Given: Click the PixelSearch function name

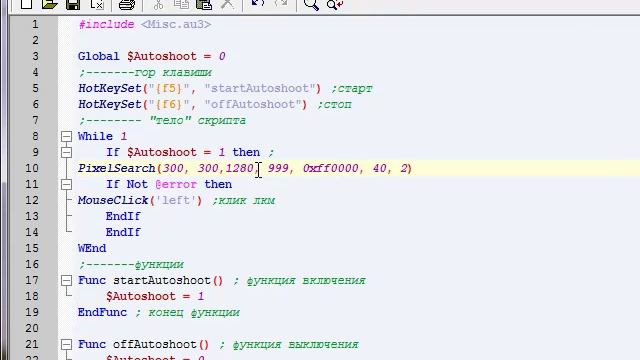Looking at the screenshot, I should (117, 168).
